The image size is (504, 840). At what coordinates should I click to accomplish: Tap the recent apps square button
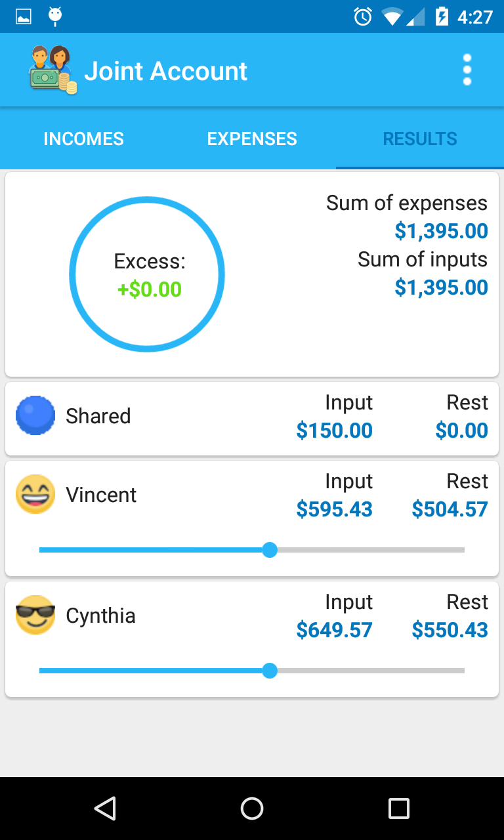(399, 808)
